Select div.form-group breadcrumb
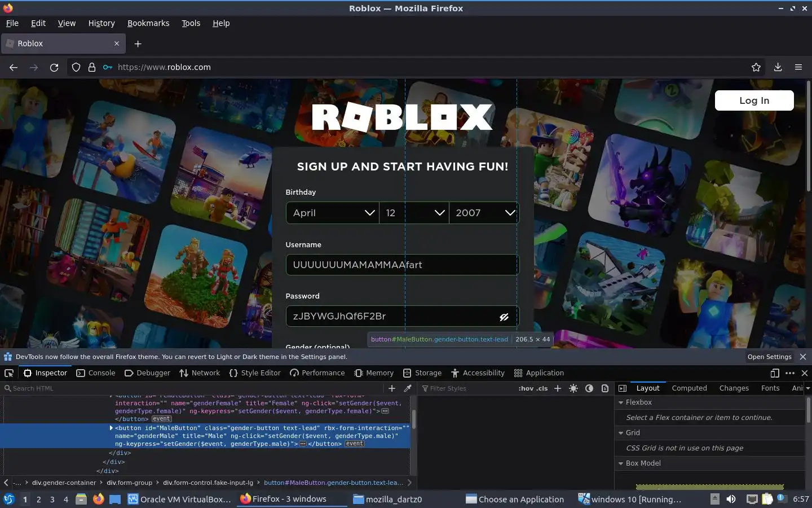812x508 pixels. pos(129,483)
